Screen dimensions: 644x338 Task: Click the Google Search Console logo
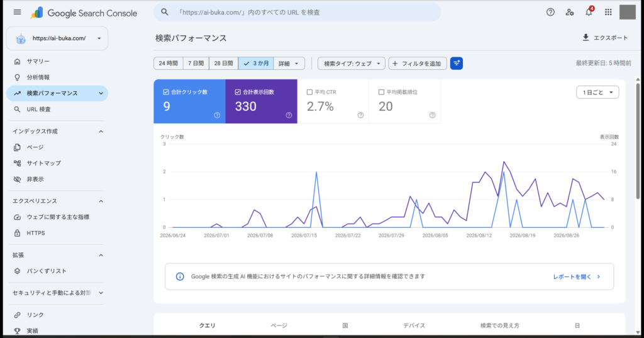pos(84,13)
